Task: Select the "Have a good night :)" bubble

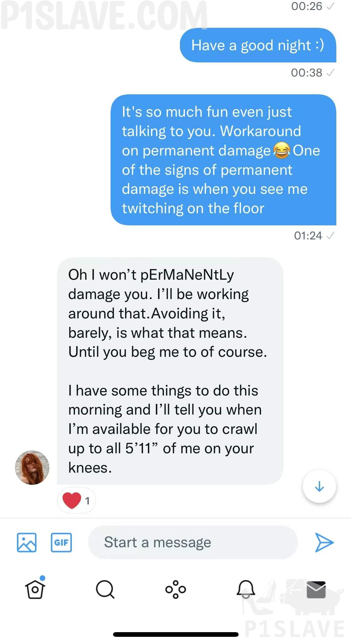Action: pos(258,45)
